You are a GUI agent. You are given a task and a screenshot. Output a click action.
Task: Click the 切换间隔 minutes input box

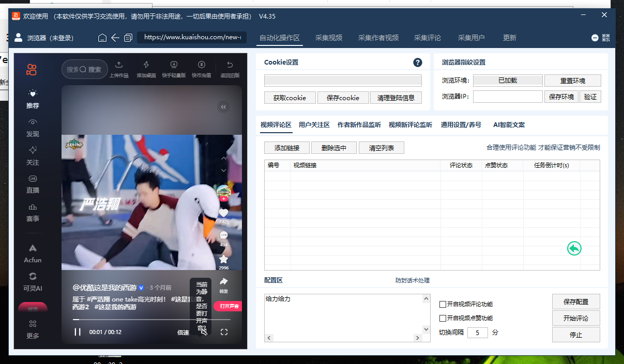pos(478,333)
